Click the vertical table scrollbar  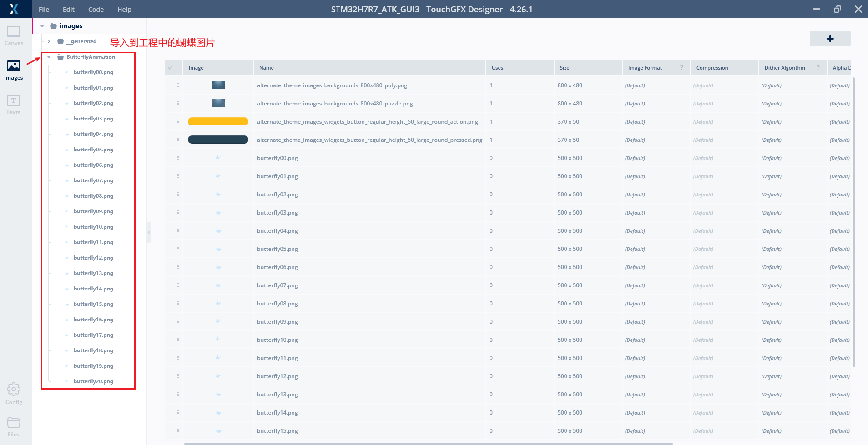pos(853,222)
